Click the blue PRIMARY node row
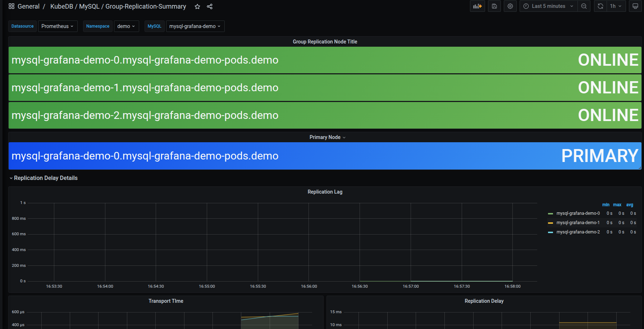Image resolution: width=644 pixels, height=329 pixels. [x=325, y=156]
